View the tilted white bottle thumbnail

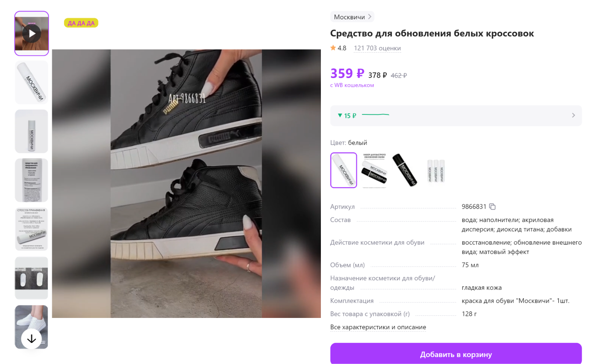[32, 82]
